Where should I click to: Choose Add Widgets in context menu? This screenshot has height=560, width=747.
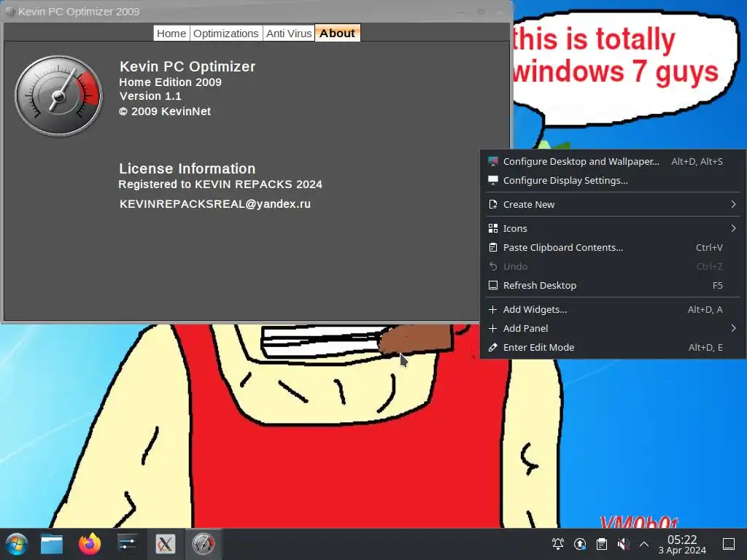[x=613, y=309]
